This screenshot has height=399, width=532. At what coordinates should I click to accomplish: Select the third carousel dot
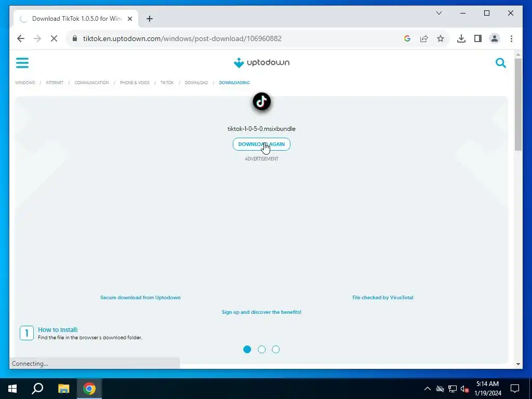click(276, 350)
